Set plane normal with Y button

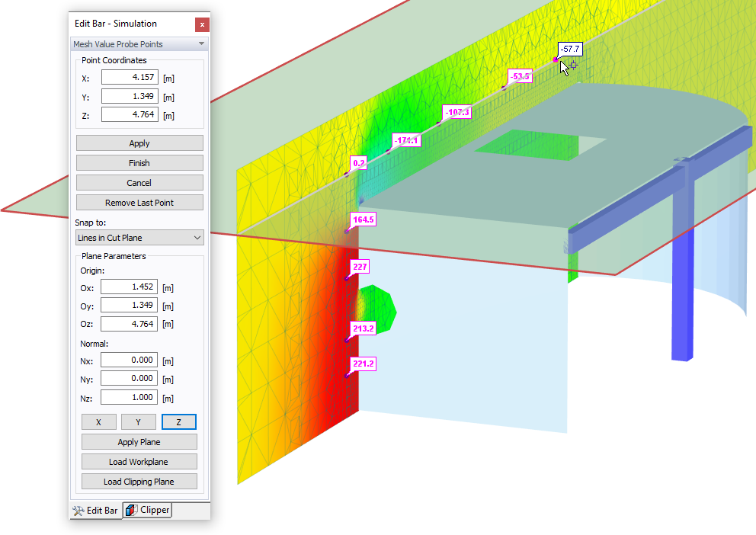pos(139,421)
